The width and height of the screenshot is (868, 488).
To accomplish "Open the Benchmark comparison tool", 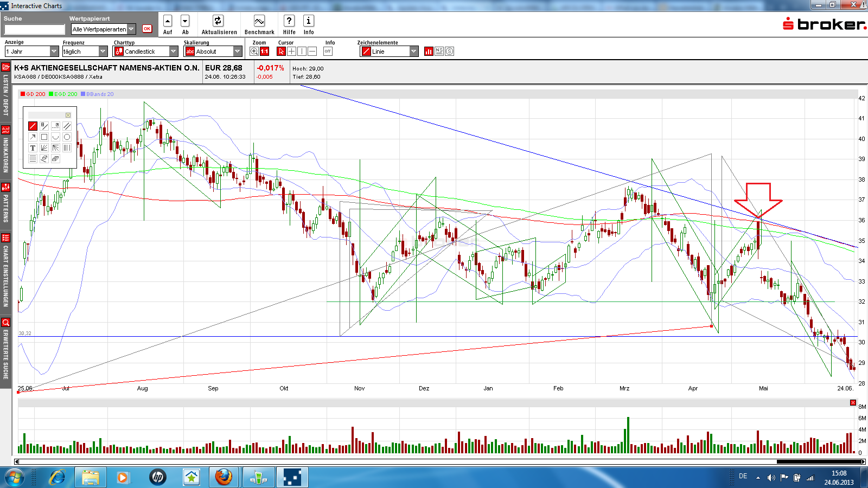I will 259,21.
